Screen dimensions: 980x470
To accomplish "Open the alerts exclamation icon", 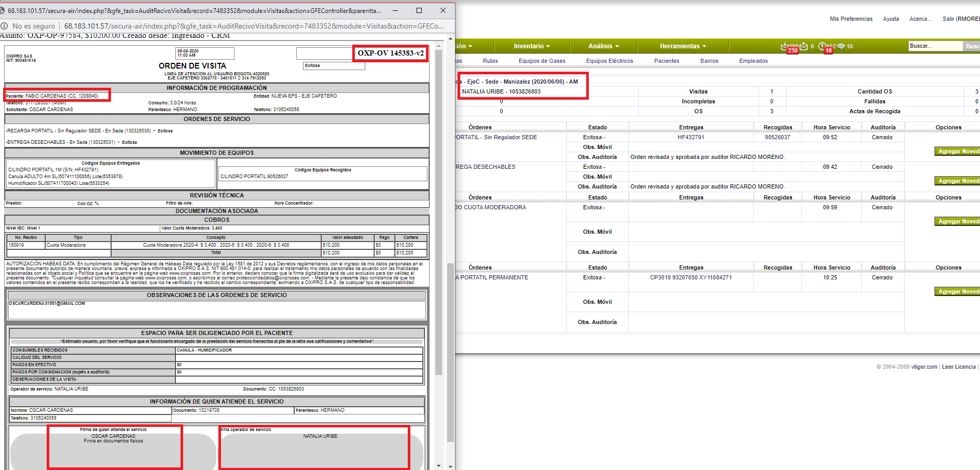I will (x=822, y=46).
